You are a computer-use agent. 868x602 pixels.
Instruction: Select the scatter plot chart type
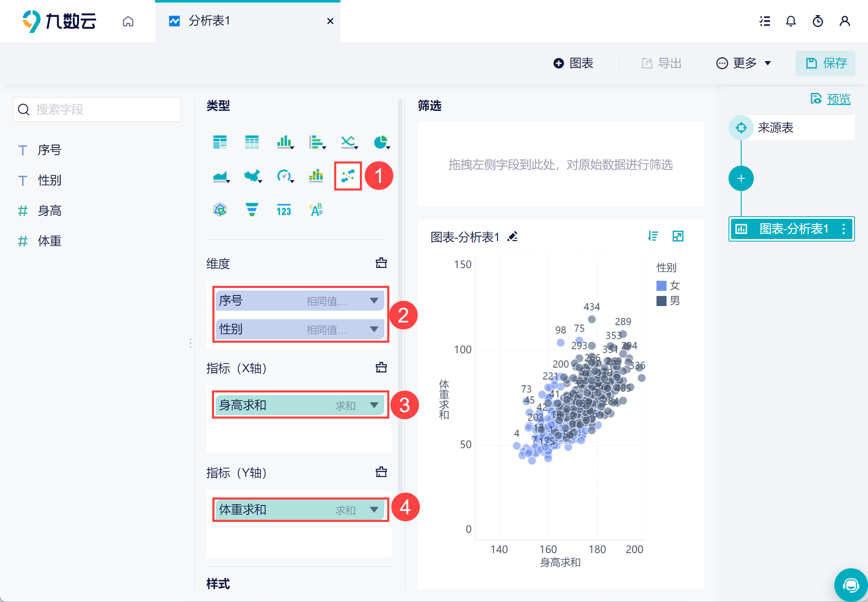348,176
